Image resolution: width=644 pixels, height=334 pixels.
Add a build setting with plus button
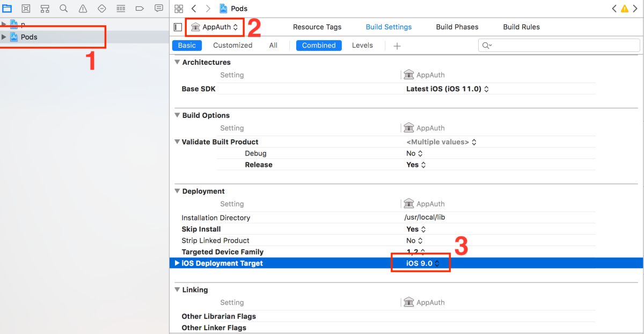[x=397, y=46]
